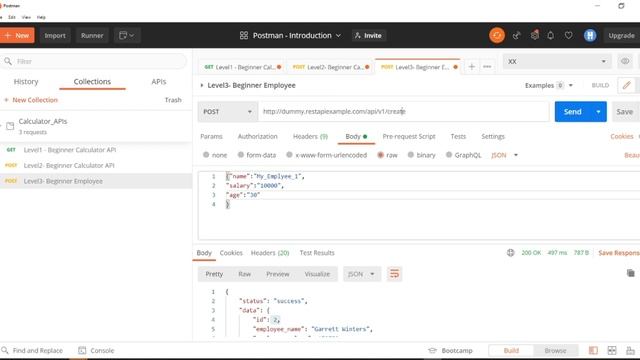
Task: Click the globe network icon in response bar
Action: [511, 253]
